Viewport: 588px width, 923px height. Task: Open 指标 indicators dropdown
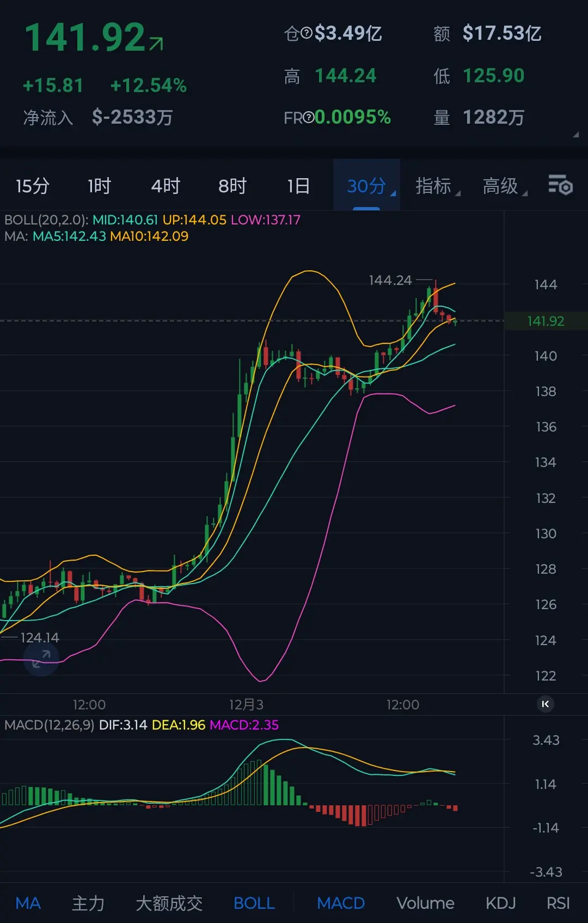[x=437, y=186]
